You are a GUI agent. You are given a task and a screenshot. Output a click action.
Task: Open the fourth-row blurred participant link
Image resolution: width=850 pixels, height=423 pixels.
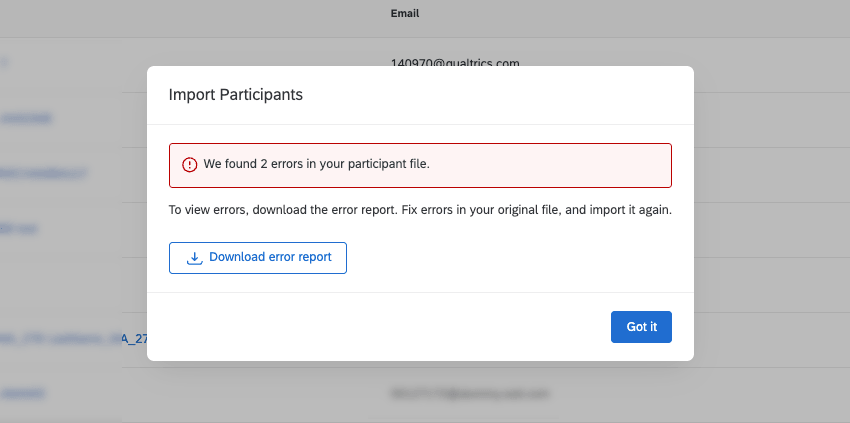click(20, 229)
